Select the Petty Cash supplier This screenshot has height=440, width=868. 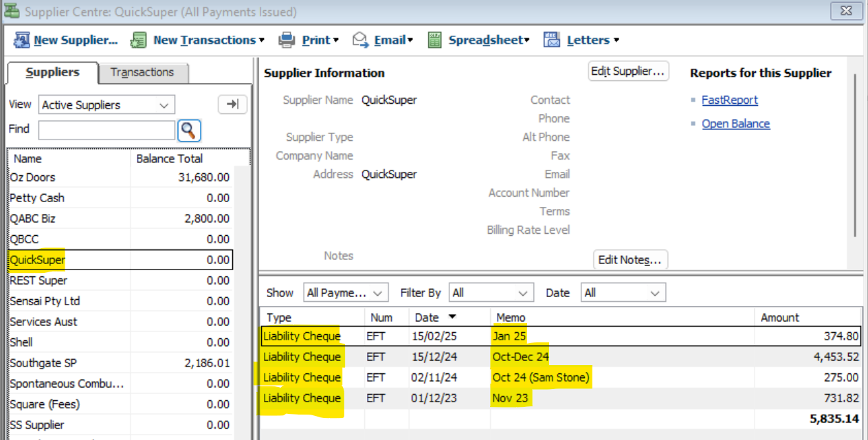pyautogui.click(x=120, y=198)
